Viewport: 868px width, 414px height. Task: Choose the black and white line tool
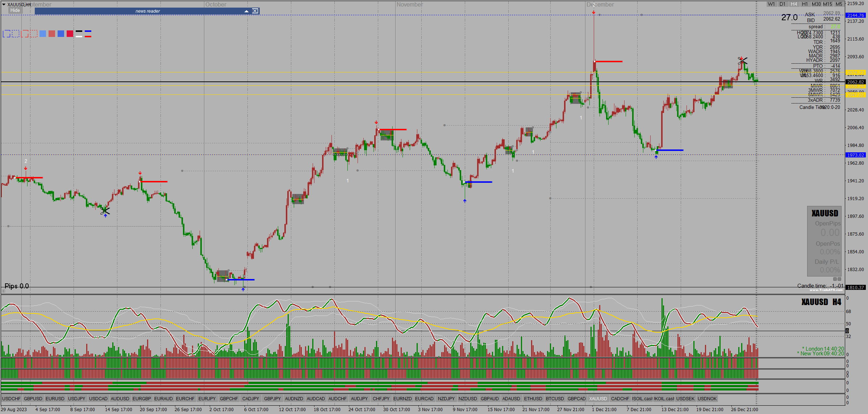coord(79,34)
